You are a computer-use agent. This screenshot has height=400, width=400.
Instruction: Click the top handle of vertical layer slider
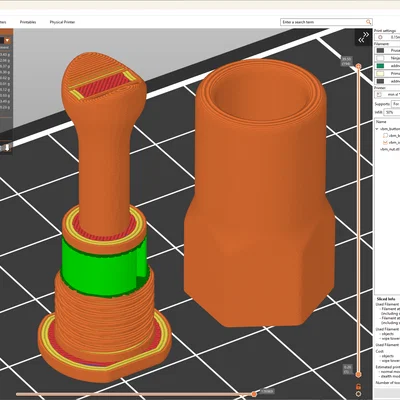coord(358,67)
